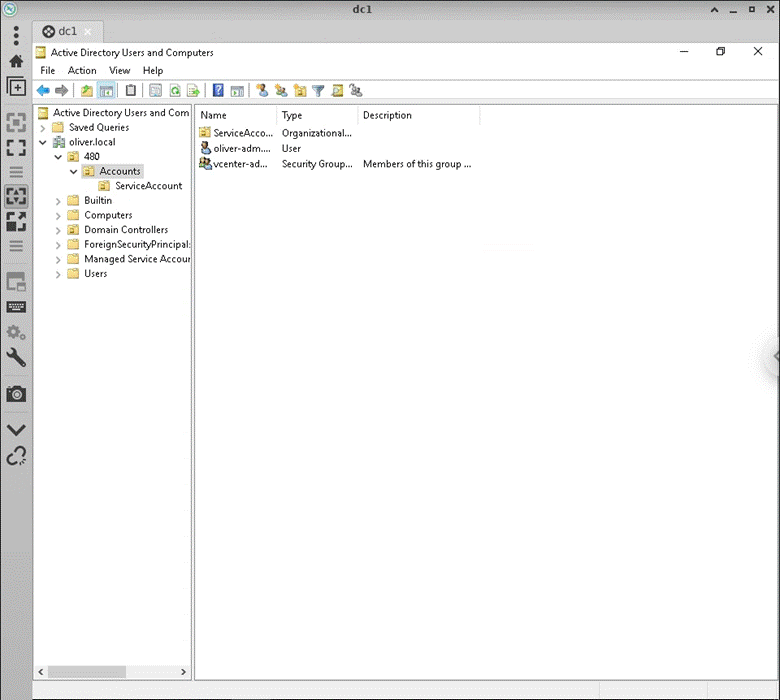Select the Accounts folder label in tree

pyautogui.click(x=120, y=171)
